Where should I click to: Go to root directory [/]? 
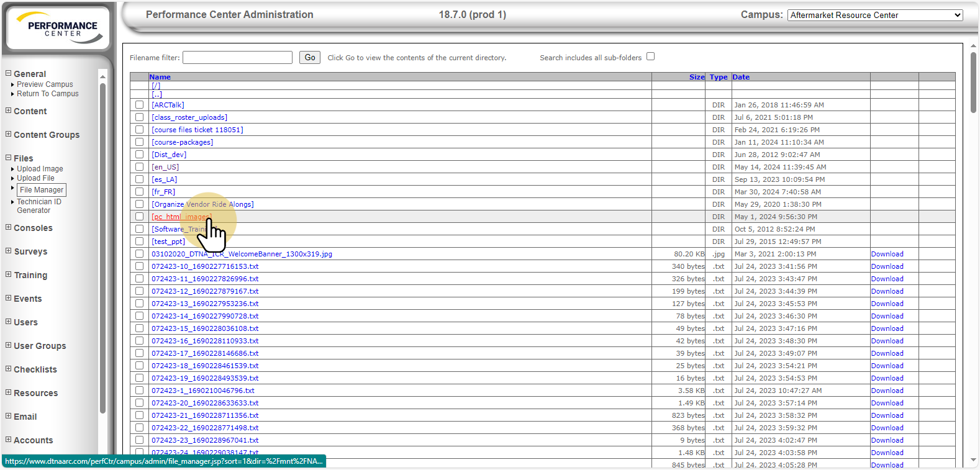click(156, 86)
